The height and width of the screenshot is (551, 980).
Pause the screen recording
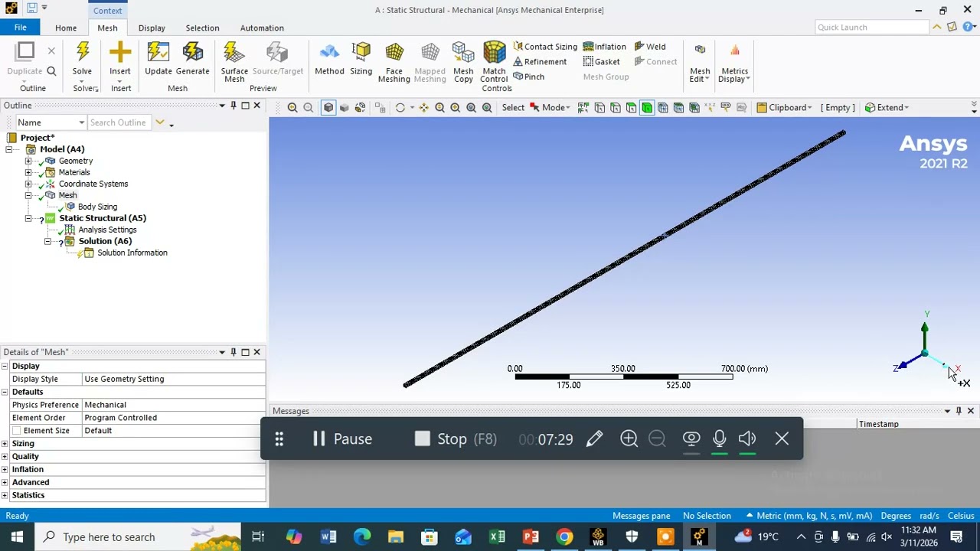[342, 439]
